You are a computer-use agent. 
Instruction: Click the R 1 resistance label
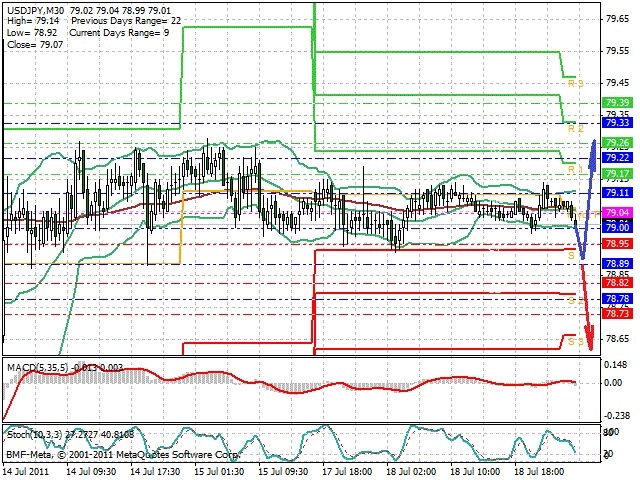pyautogui.click(x=576, y=169)
